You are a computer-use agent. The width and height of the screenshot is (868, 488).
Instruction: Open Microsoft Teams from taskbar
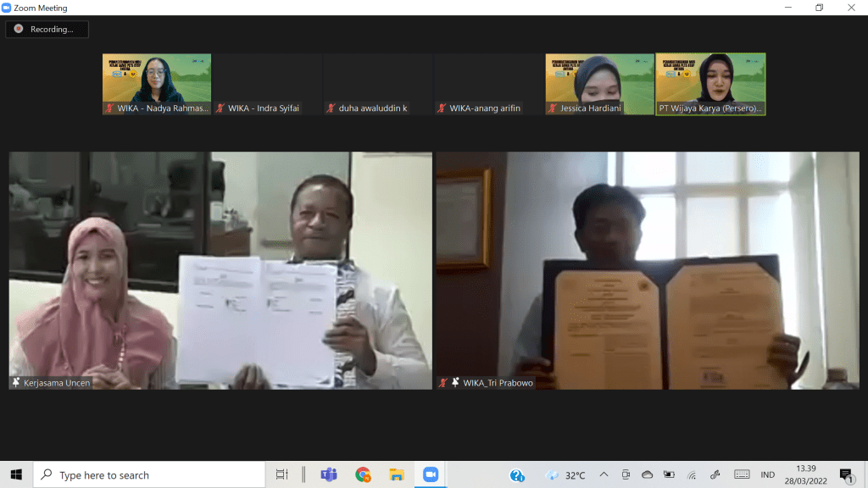coord(329,474)
